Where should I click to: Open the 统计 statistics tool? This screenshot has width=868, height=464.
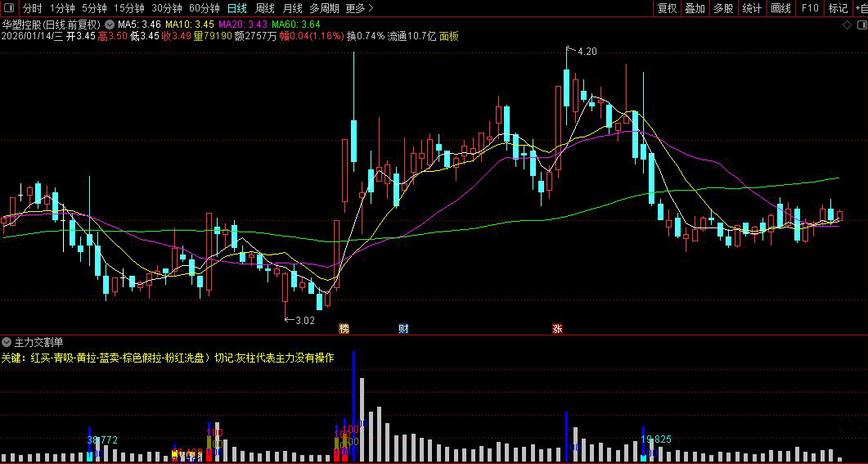pos(752,8)
